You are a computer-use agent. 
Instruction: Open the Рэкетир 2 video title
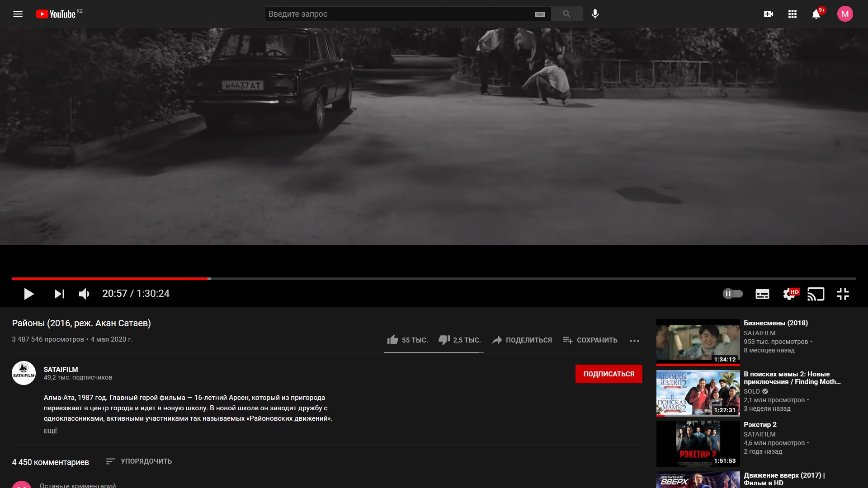coord(760,425)
